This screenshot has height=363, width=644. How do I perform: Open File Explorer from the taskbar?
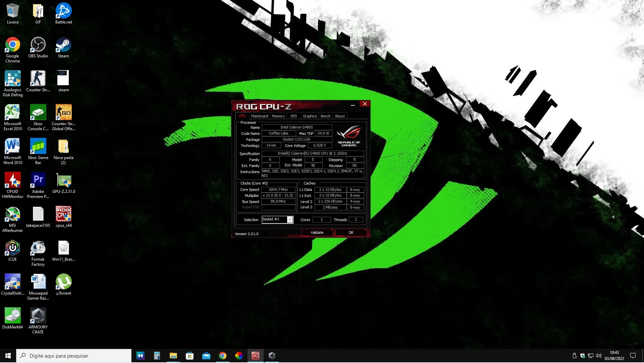tap(173, 356)
